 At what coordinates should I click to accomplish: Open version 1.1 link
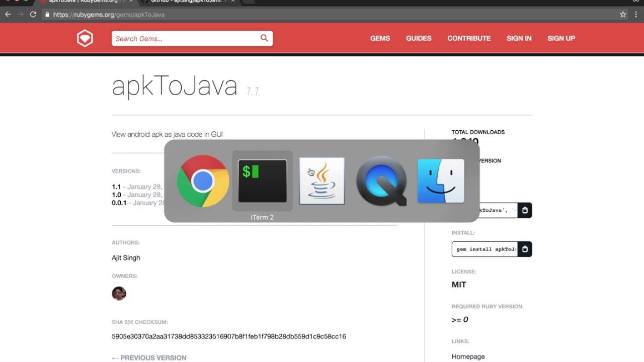coord(116,187)
